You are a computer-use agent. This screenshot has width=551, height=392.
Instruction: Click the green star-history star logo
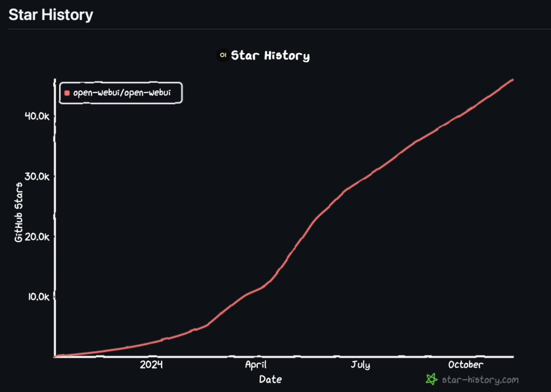tap(431, 380)
